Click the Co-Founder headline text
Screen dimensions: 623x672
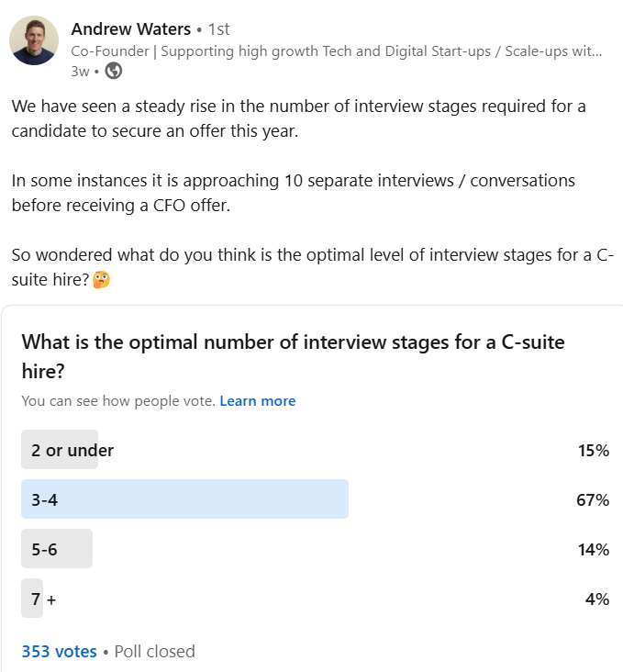(x=337, y=51)
